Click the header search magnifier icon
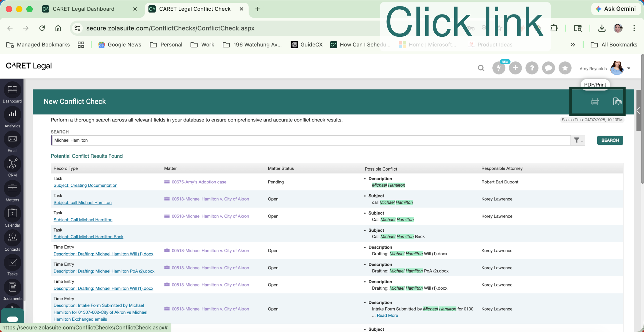 pos(481,68)
